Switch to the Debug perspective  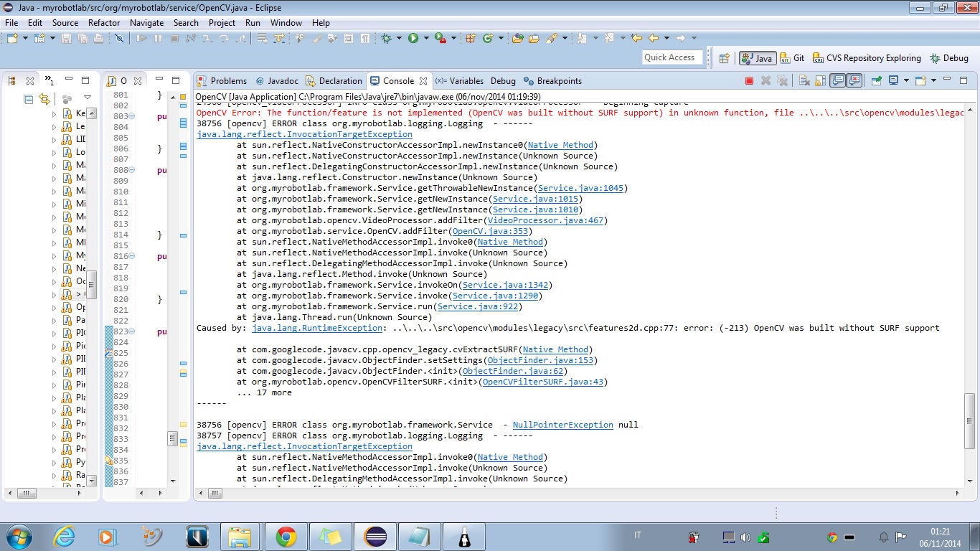(948, 58)
